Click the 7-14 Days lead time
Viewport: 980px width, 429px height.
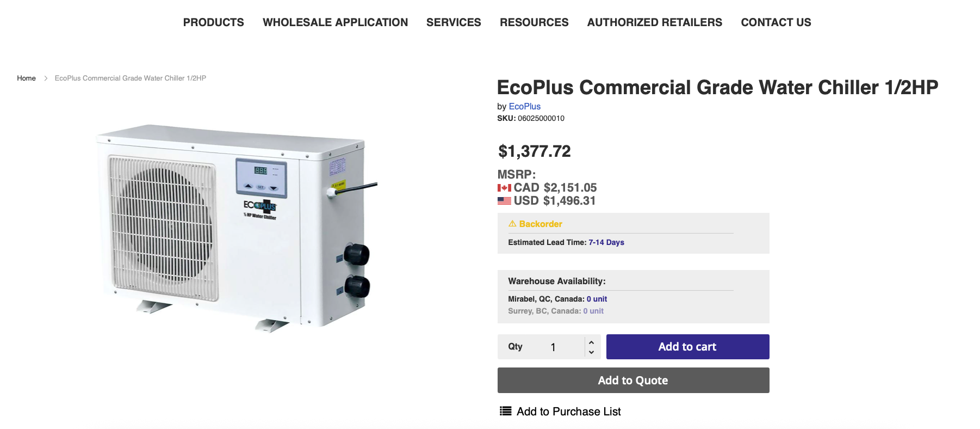tap(606, 242)
